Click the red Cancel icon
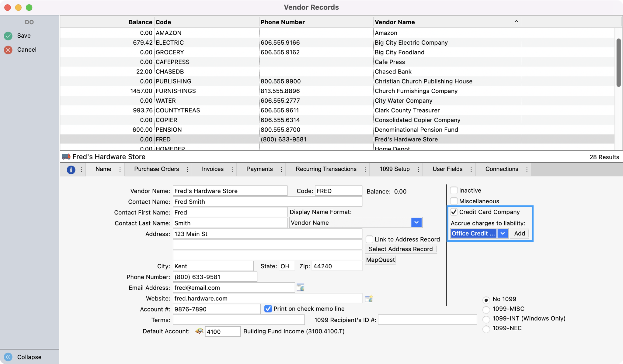Image resolution: width=623 pixels, height=364 pixels. (8, 50)
